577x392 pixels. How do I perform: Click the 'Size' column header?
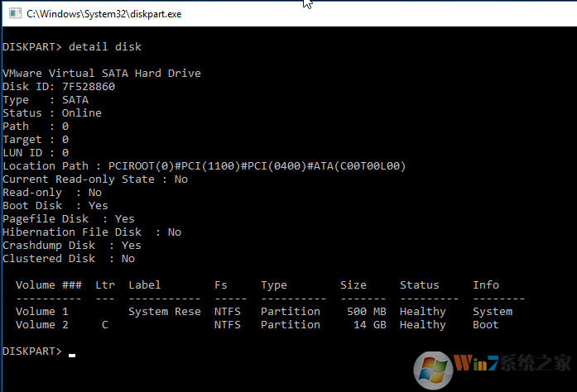(x=353, y=285)
